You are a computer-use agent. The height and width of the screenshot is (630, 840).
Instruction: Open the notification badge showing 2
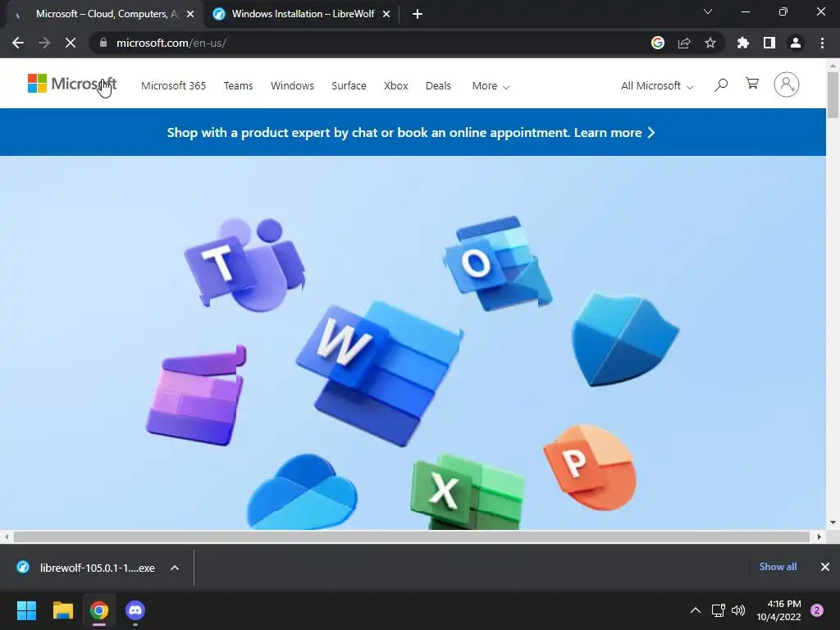coord(817,610)
